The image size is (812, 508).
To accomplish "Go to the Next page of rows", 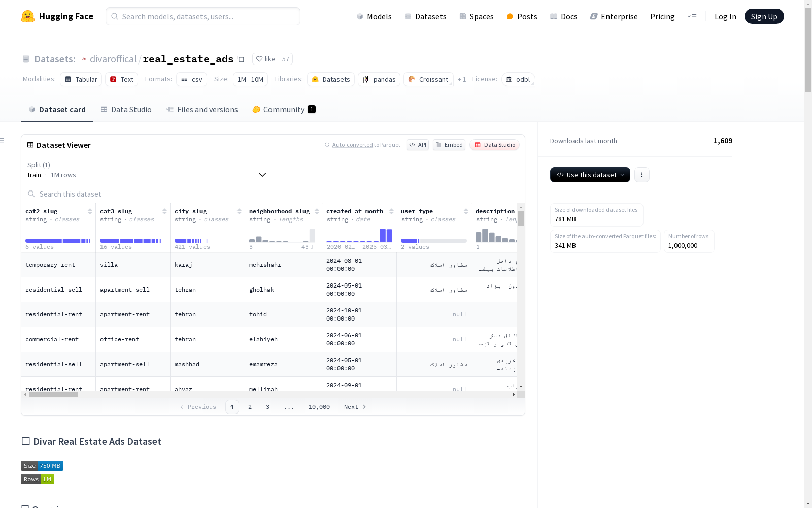I will click(x=355, y=407).
